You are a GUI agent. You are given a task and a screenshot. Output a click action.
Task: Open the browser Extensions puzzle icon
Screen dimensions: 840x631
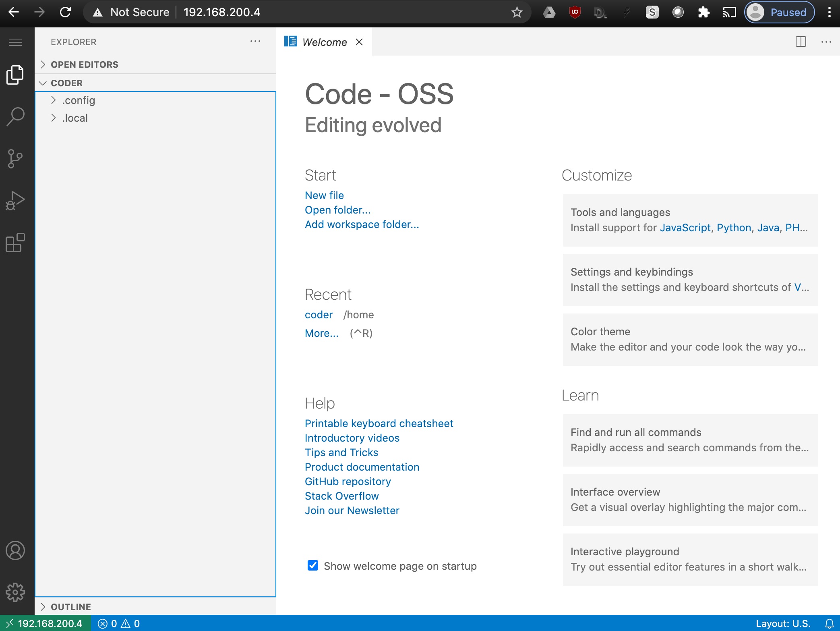(x=703, y=12)
